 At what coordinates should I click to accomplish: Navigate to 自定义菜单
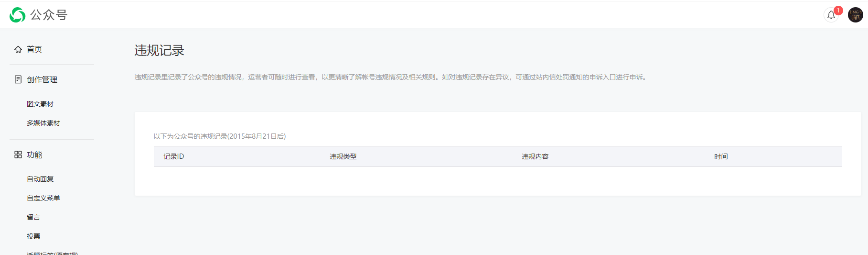(x=43, y=198)
